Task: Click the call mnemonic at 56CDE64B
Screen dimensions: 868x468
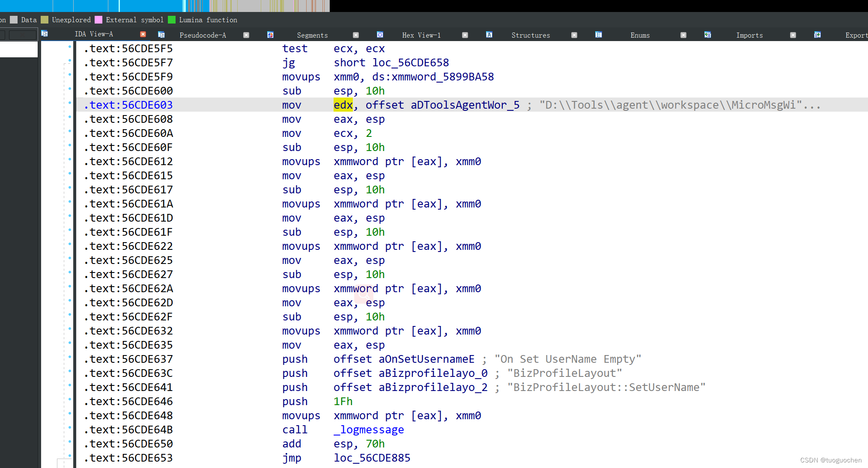Action: [295, 429]
